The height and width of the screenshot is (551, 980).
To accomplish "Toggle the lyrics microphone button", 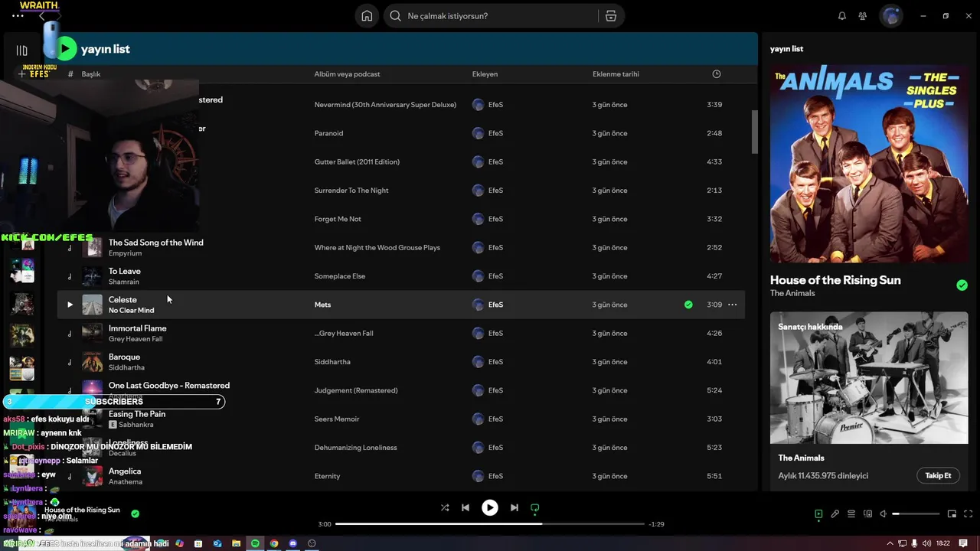I will pyautogui.click(x=835, y=514).
